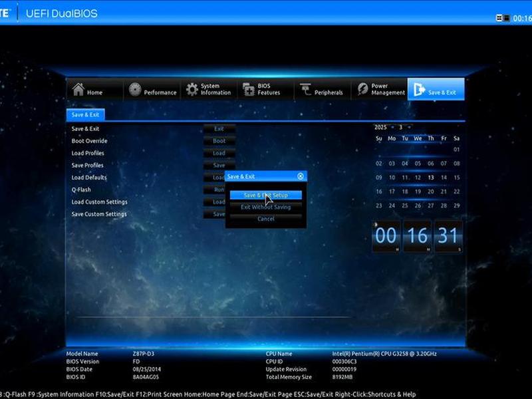Image resolution: width=532 pixels, height=399 pixels.
Task: Click the Performance gauge icon
Action: (x=135, y=89)
